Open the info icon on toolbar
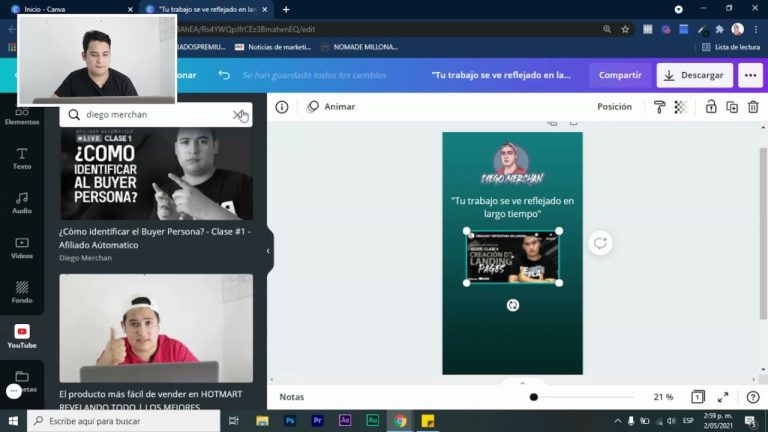Image resolution: width=768 pixels, height=432 pixels. 282,107
